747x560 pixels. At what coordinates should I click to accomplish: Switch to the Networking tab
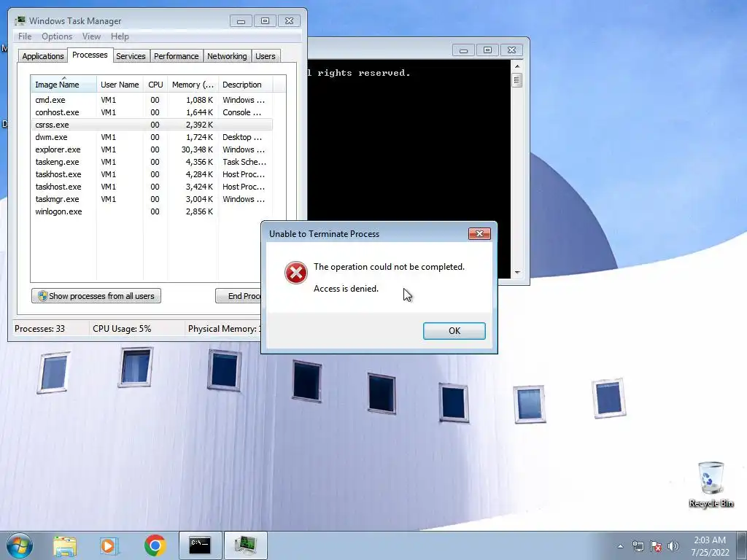pos(227,56)
